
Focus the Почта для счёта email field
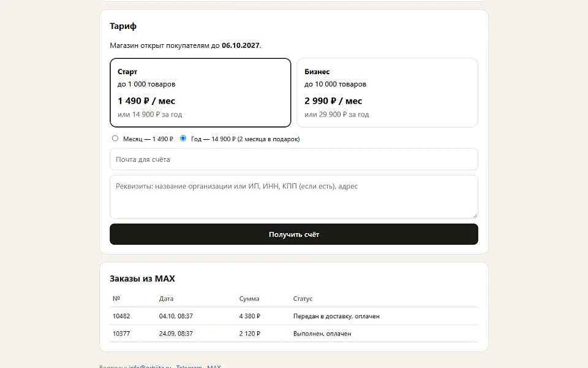[294, 159]
